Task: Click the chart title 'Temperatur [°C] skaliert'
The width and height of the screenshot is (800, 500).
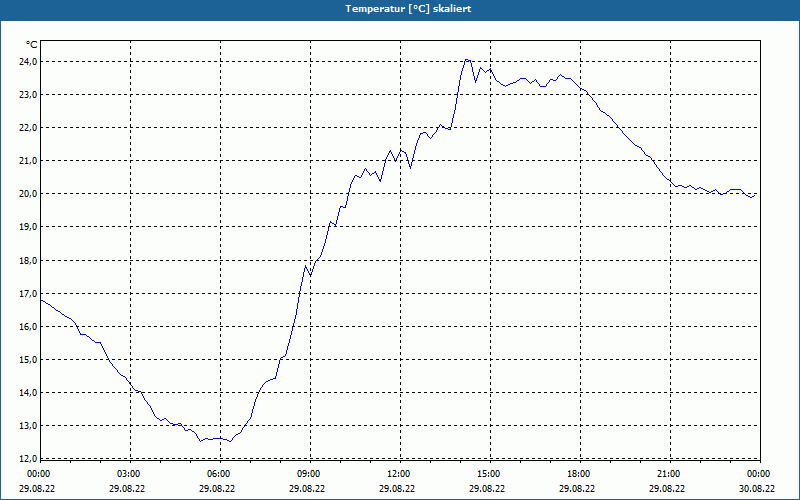Action: coord(408,9)
